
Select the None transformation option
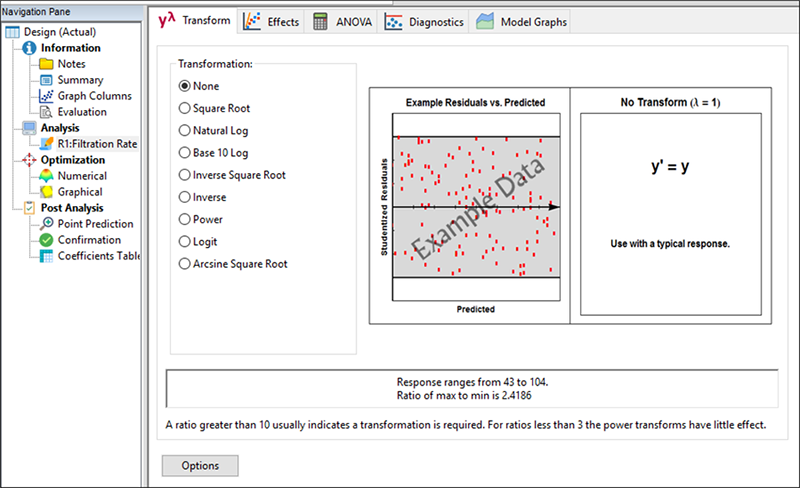coord(199,86)
